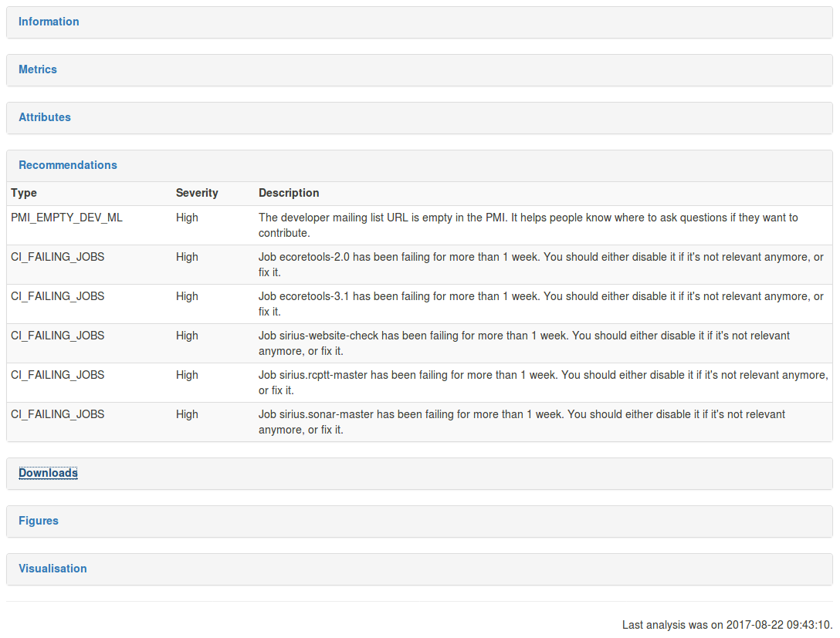Screen dimensions: 840x638
Task: Select the PMI_EMPTY_DEV_ML recommendation row
Action: (66, 218)
